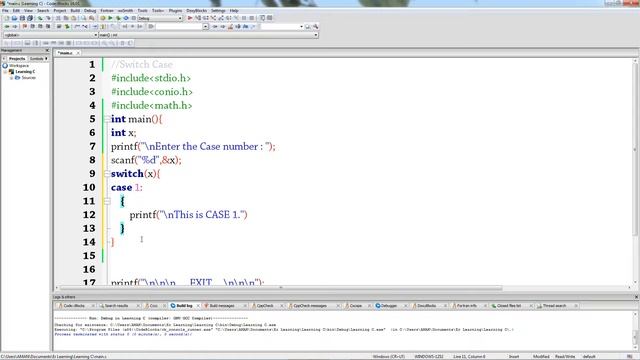The height and width of the screenshot is (360, 640).
Task: Click the Replace toolbar icon
Action: (91, 18)
